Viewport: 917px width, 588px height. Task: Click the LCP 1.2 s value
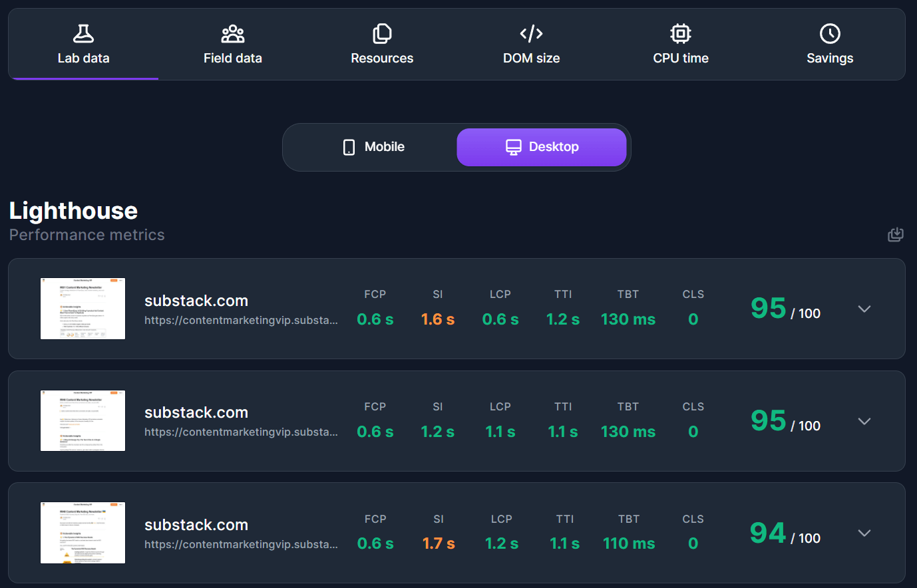point(502,543)
